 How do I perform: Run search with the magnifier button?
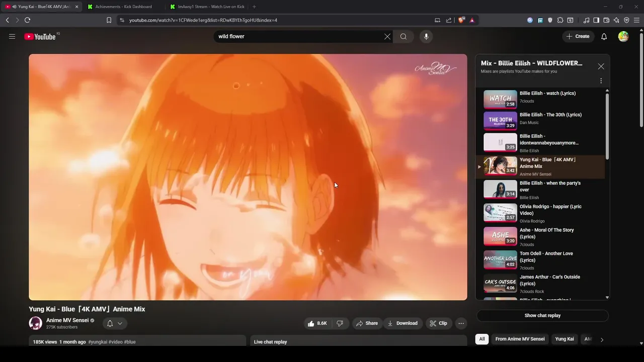click(x=404, y=36)
